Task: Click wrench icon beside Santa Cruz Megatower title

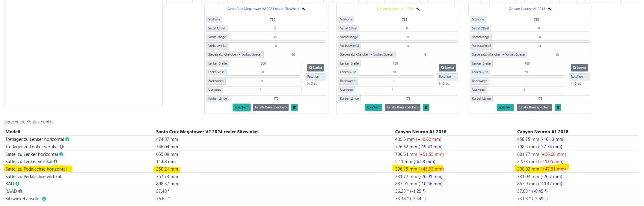Action: point(304,9)
